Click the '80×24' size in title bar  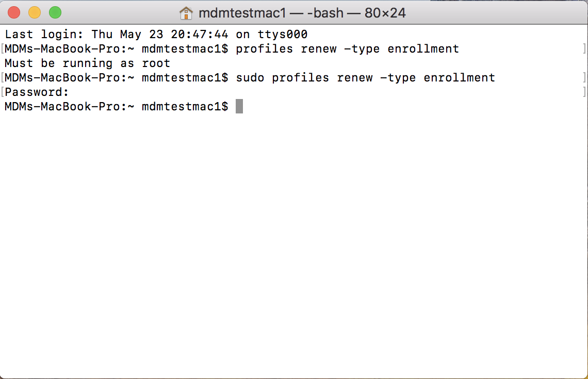point(385,13)
